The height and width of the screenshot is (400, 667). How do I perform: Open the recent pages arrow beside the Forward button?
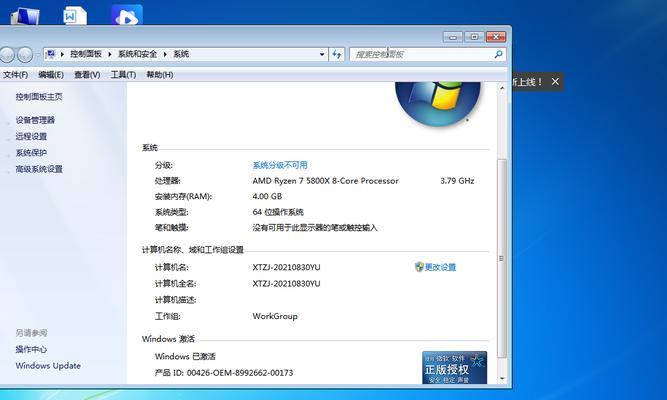coord(37,54)
